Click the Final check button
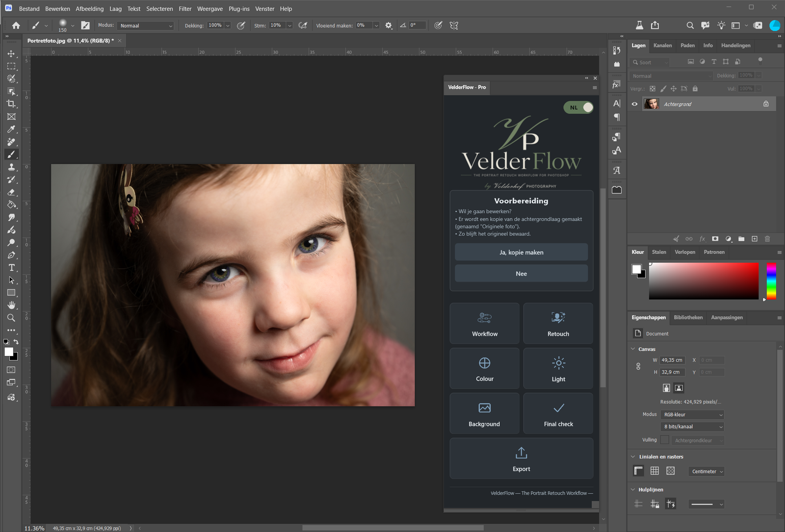The width and height of the screenshot is (785, 532). coord(558,413)
